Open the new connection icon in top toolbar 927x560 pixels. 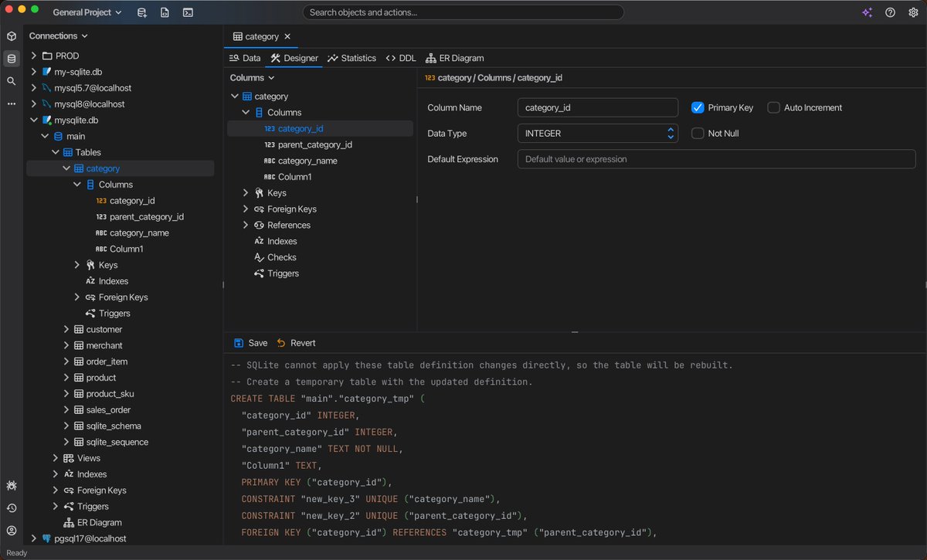click(141, 12)
